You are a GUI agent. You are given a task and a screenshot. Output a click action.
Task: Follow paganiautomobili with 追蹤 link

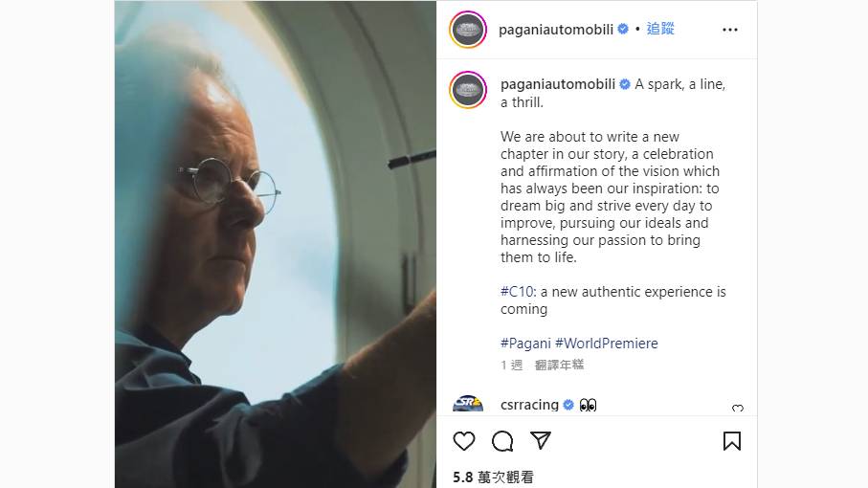click(660, 29)
